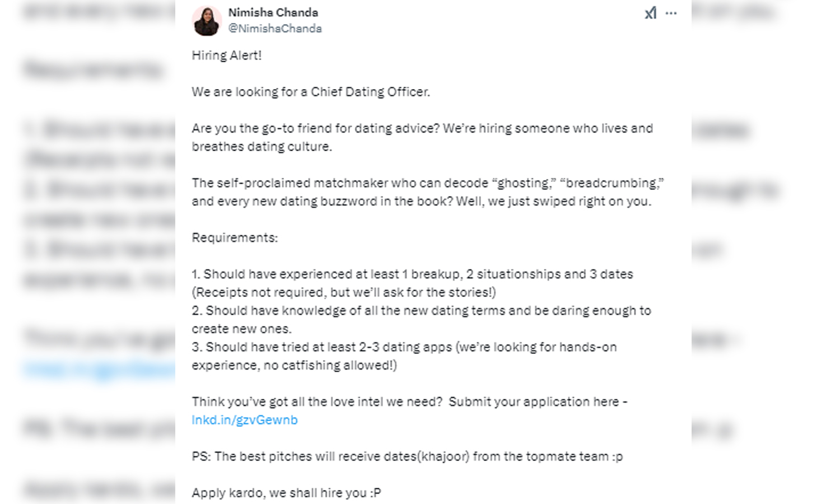
Task: Click requirement 1 about breakup and situationships
Action: [412, 274]
